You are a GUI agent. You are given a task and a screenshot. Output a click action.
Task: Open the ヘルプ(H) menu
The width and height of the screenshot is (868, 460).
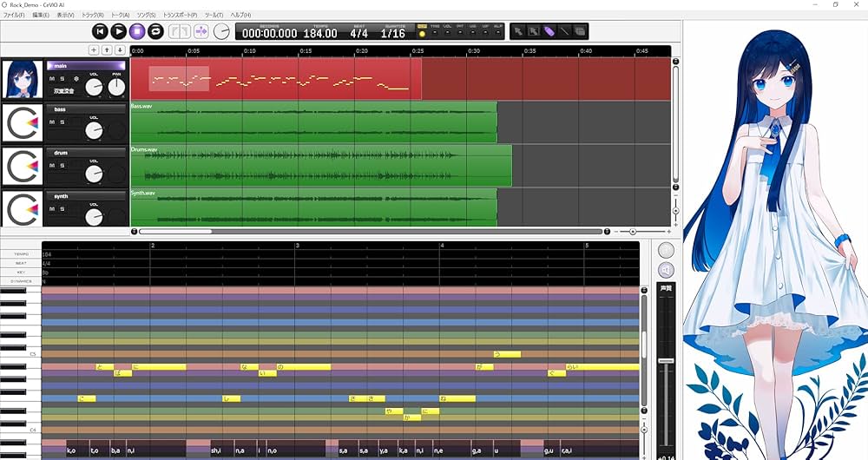point(240,15)
